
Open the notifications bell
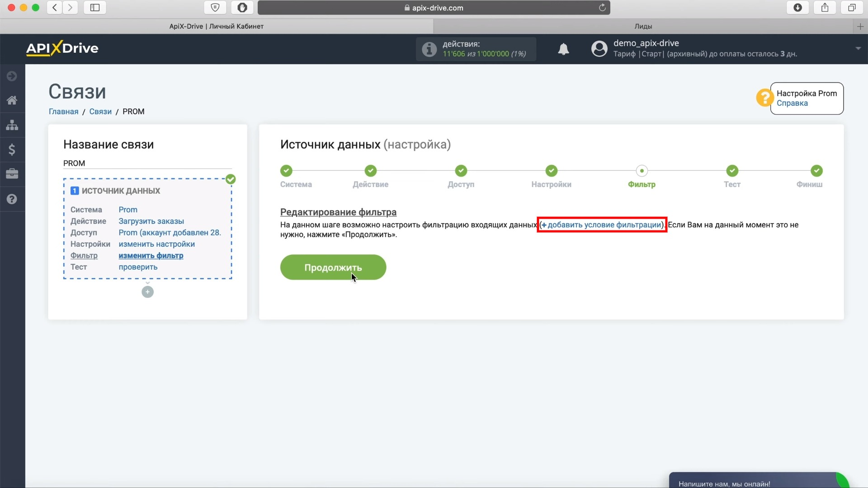(x=563, y=49)
